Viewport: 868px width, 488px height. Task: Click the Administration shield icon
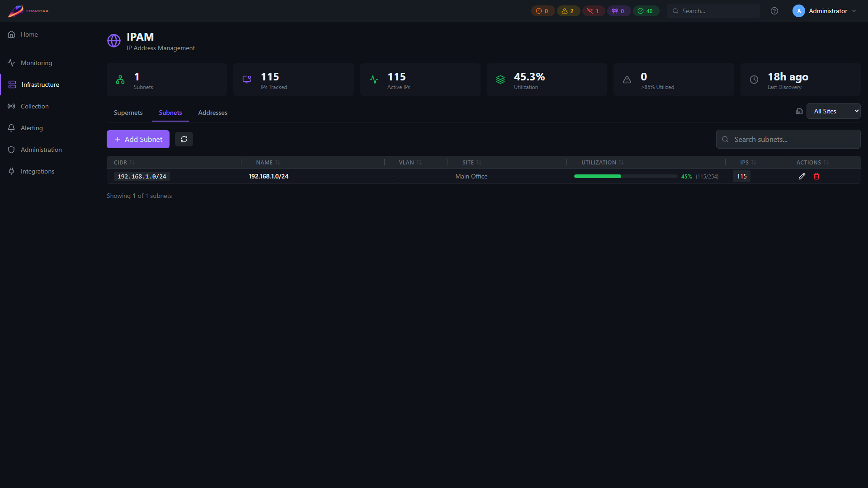(11, 150)
